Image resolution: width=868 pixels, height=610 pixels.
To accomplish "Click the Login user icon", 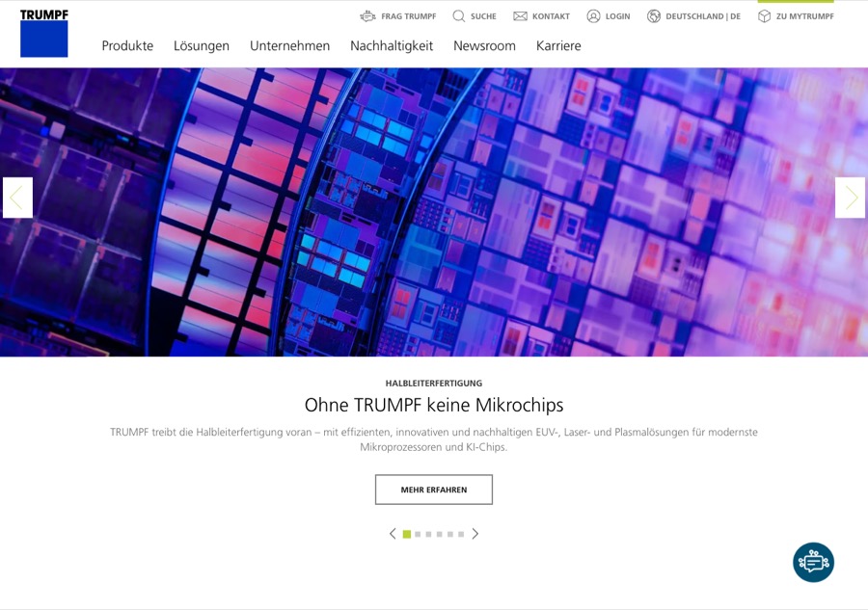I will (593, 16).
